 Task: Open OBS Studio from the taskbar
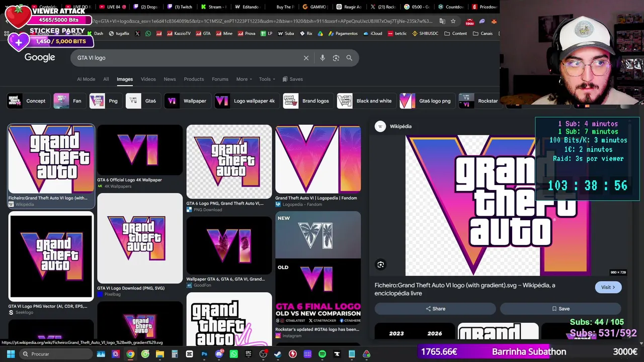click(263, 354)
